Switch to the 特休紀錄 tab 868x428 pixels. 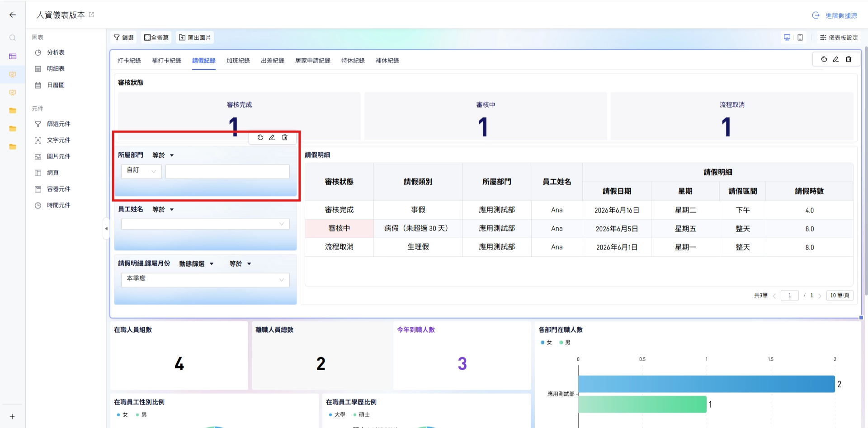[353, 61]
